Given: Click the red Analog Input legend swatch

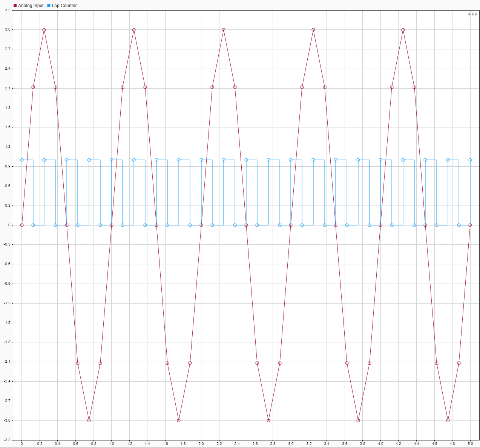Looking at the screenshot, I should point(15,6).
